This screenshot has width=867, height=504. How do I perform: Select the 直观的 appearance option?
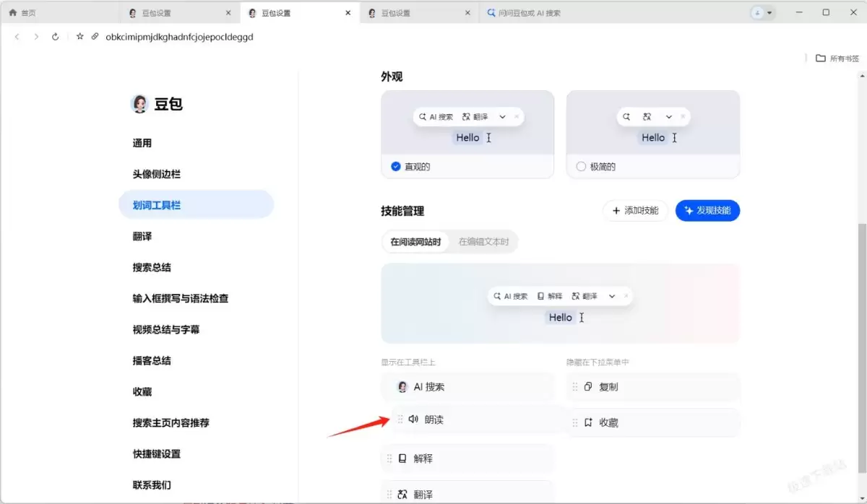[x=396, y=167]
